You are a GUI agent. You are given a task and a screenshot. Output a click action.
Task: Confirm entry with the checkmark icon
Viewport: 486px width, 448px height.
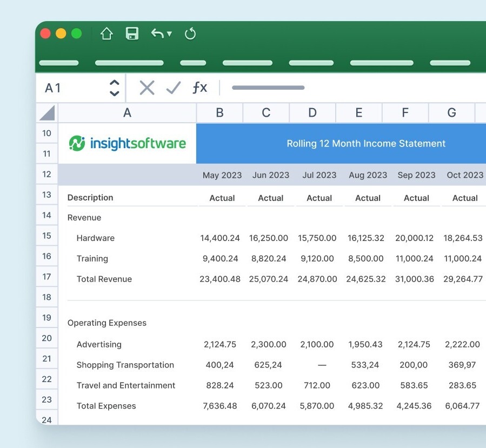[x=173, y=88]
